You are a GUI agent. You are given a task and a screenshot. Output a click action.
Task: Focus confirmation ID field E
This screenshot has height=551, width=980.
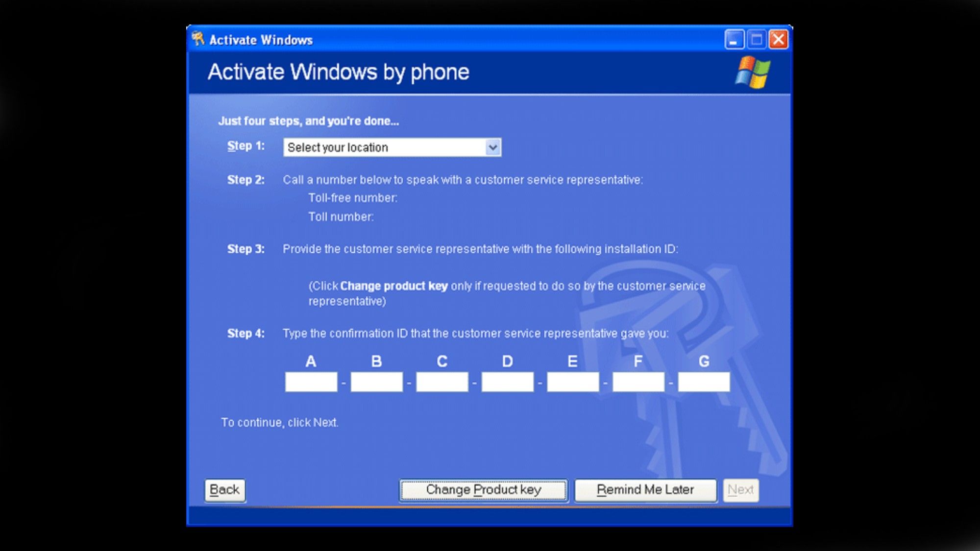(x=573, y=382)
